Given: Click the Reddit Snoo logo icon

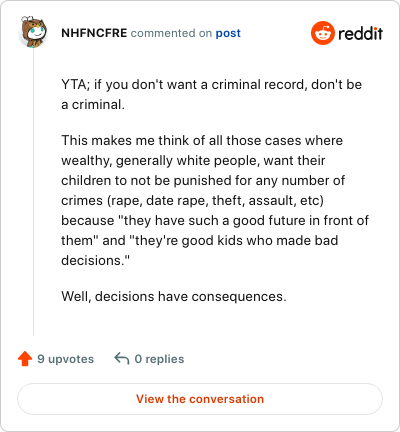Looking at the screenshot, I should (x=323, y=33).
